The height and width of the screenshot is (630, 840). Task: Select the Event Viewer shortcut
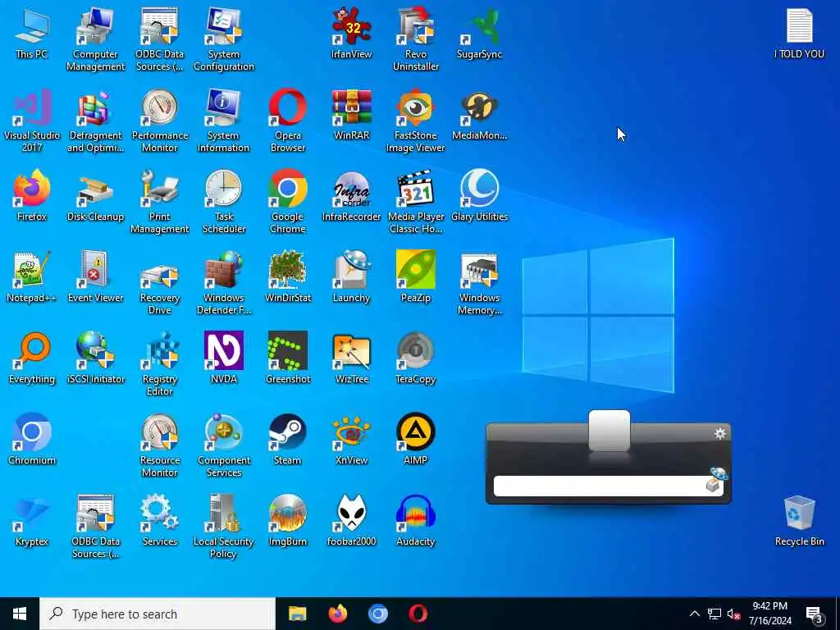pyautogui.click(x=95, y=277)
